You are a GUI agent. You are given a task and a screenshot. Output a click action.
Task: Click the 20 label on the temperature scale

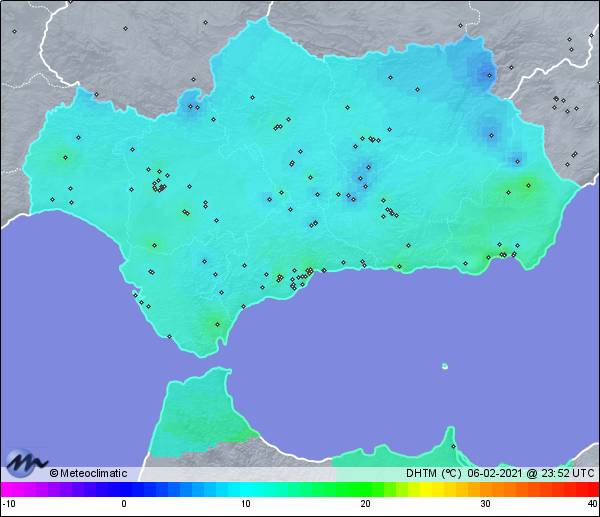365,504
